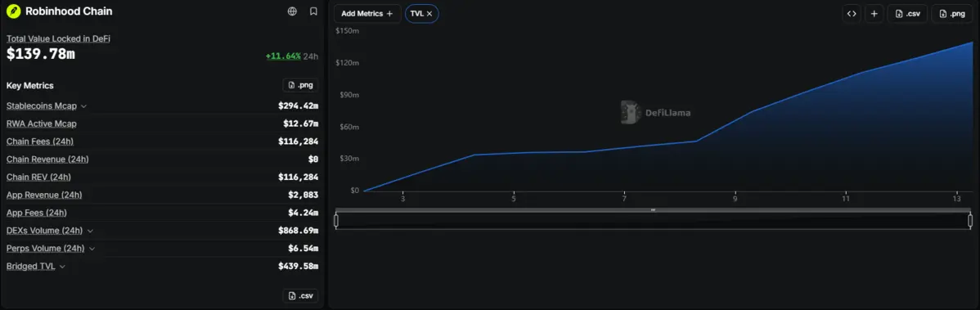Open the Add Metrics menu

(x=367, y=13)
